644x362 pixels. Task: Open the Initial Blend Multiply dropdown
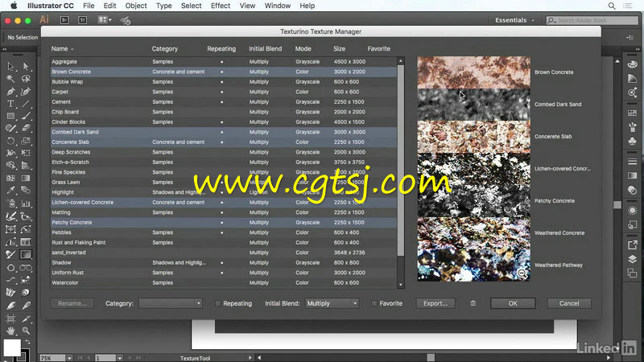click(332, 303)
